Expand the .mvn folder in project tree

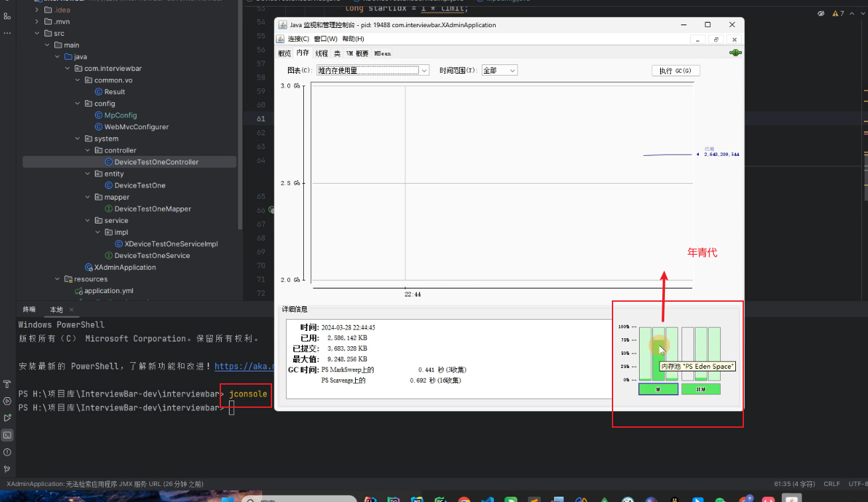click(x=37, y=22)
